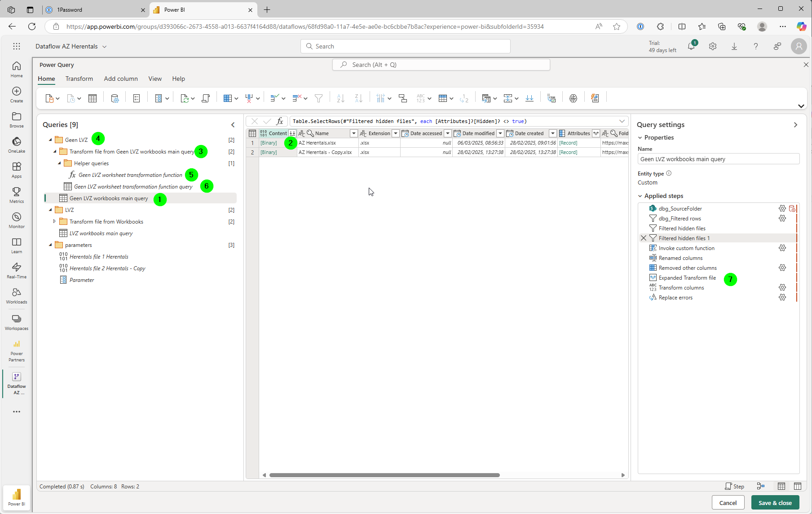Image resolution: width=812 pixels, height=514 pixels.
Task: Select the Expanded Transform file step
Action: click(687, 278)
